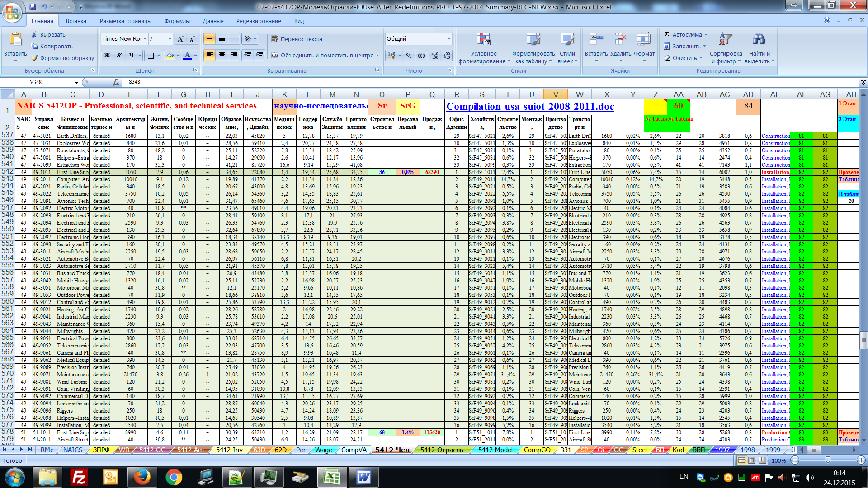This screenshot has width=868, height=488.
Task: Click the Increase Font Size icon
Action: [x=180, y=39]
